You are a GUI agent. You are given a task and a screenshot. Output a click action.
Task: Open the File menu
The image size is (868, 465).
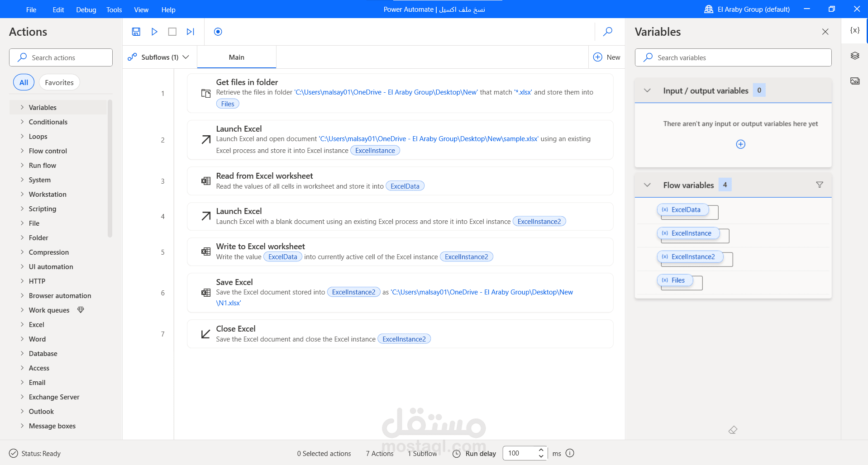(x=31, y=9)
